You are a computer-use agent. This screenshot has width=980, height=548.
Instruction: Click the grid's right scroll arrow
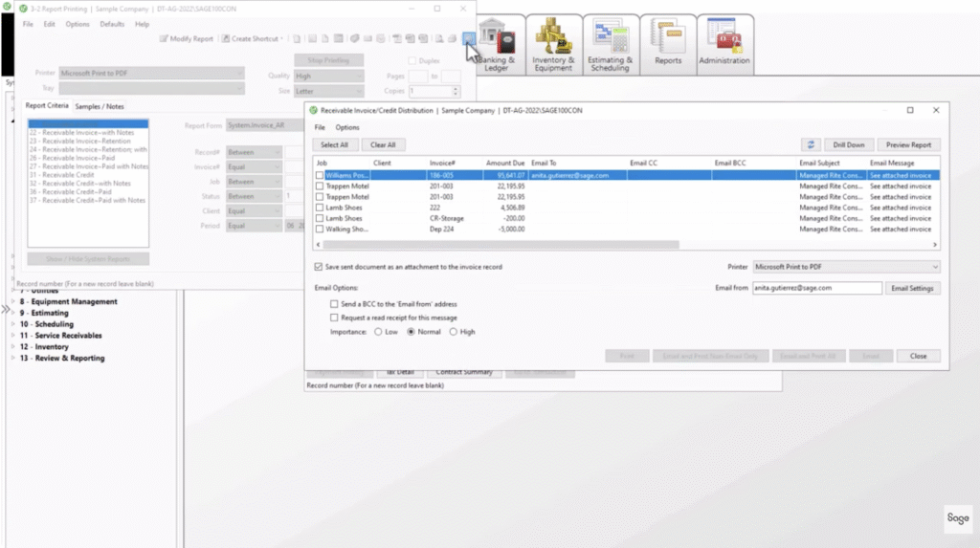[935, 245]
